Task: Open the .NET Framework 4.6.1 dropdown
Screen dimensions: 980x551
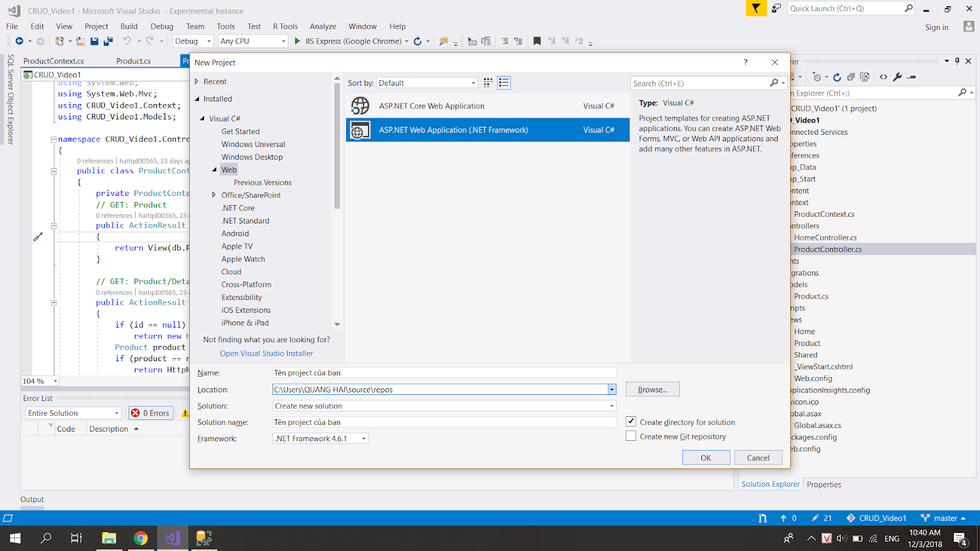Action: click(x=363, y=438)
